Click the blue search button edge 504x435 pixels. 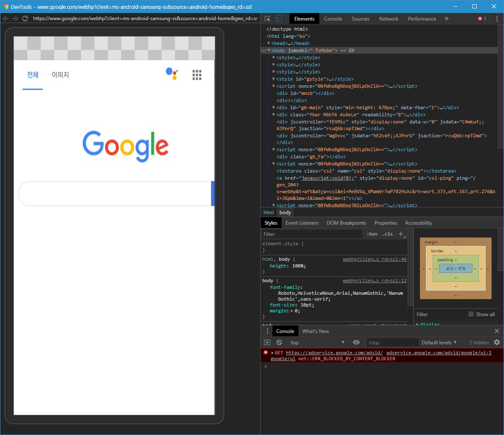click(213, 194)
